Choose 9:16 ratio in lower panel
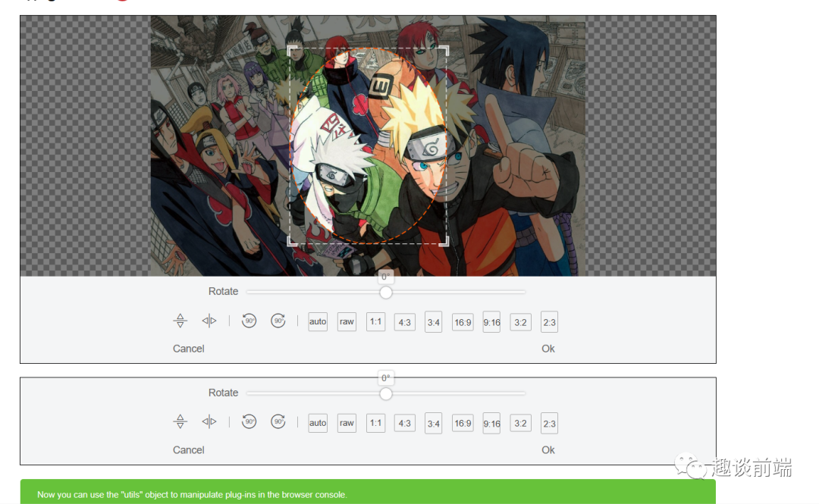The height and width of the screenshot is (504, 819). (491, 424)
